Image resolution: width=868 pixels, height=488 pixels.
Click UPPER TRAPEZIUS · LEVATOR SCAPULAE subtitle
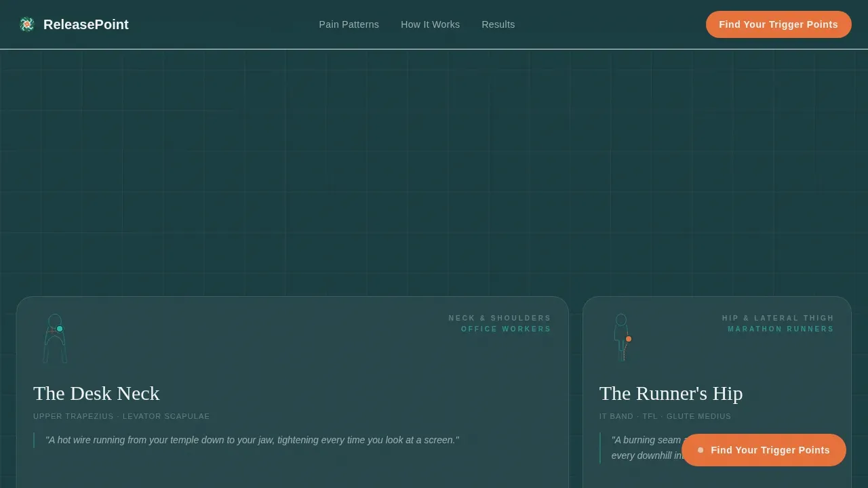[121, 416]
